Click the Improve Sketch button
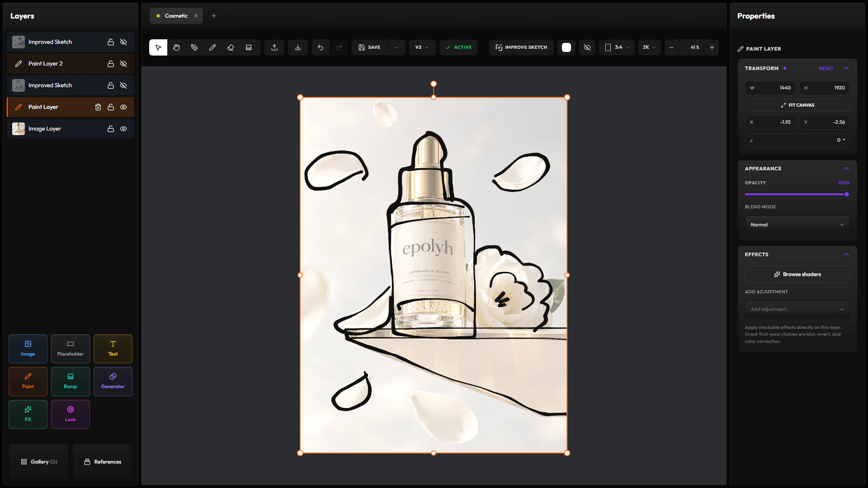868x488 pixels. click(521, 47)
